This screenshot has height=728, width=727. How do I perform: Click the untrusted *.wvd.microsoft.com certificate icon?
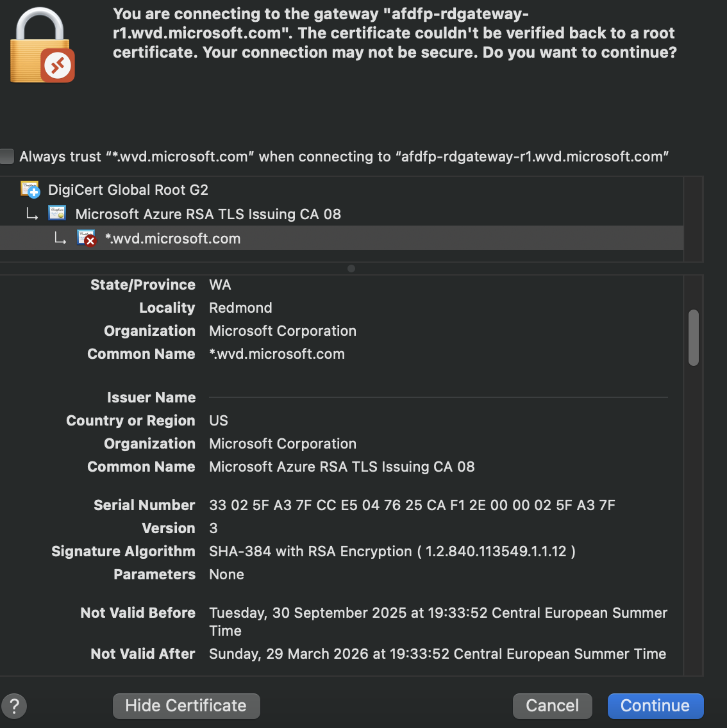[x=86, y=238]
